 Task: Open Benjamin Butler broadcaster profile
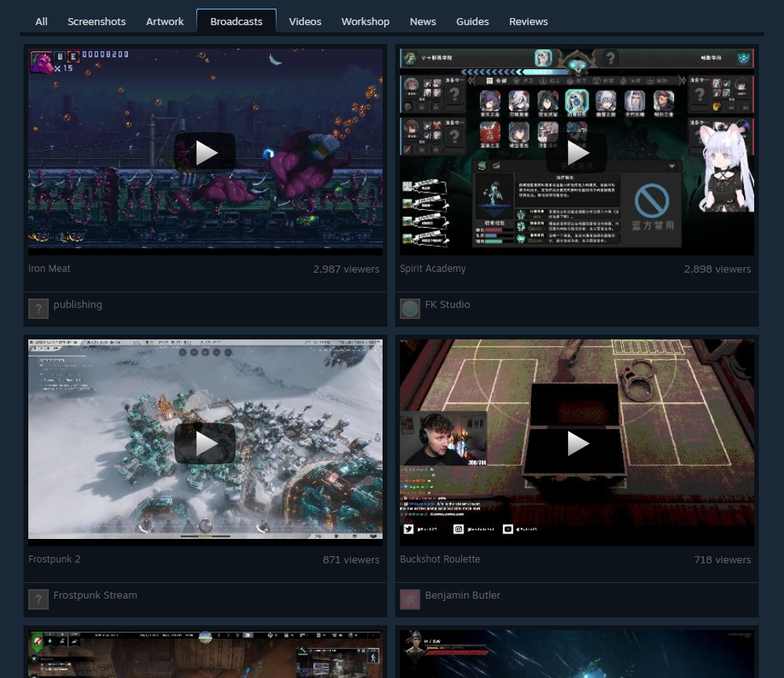point(463,595)
